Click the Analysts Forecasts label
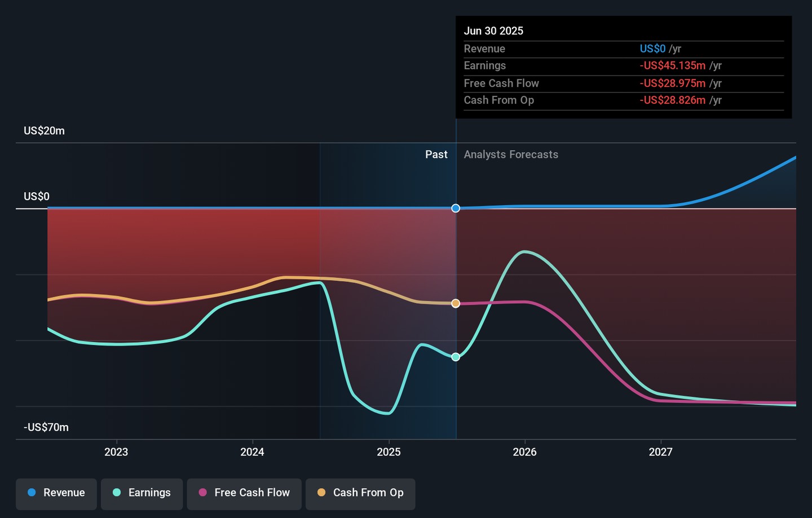Screen dimensions: 812x518 pyautogui.click(x=511, y=154)
